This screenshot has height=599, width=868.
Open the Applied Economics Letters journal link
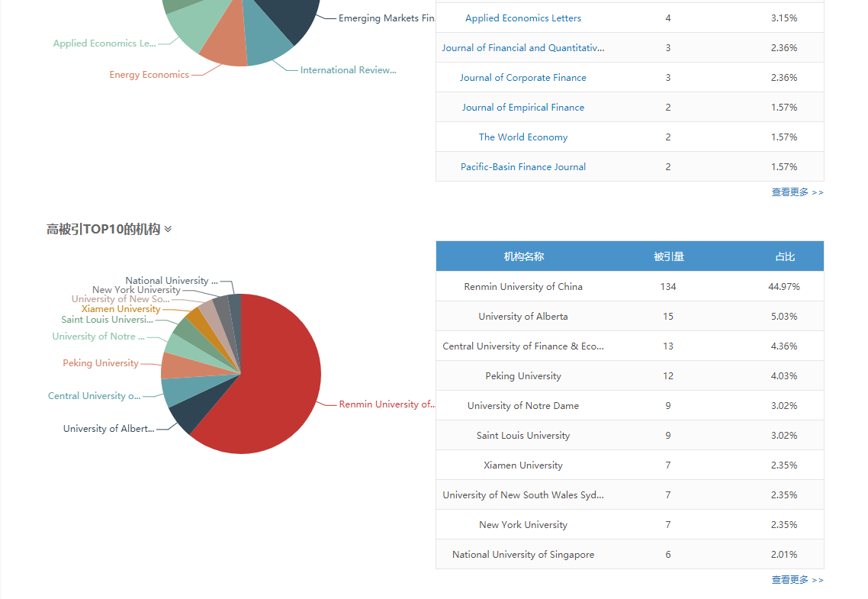tap(523, 18)
